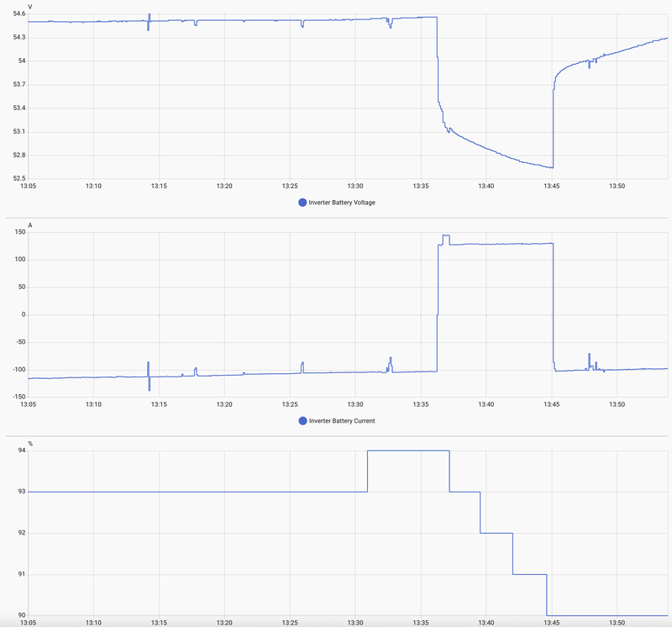Toggle the Inverter Battery Current legend entry
The height and width of the screenshot is (627, 672).
[337, 421]
